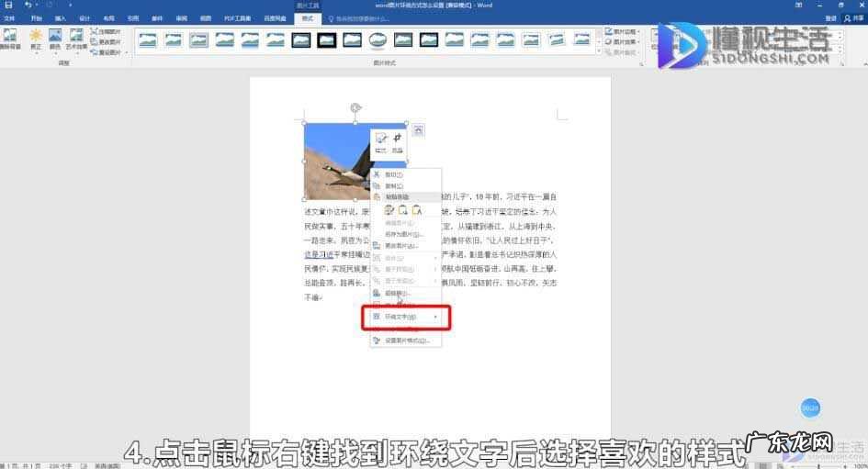Click the underlined blue text in the paragraph
868x469 pixels.
(319, 254)
